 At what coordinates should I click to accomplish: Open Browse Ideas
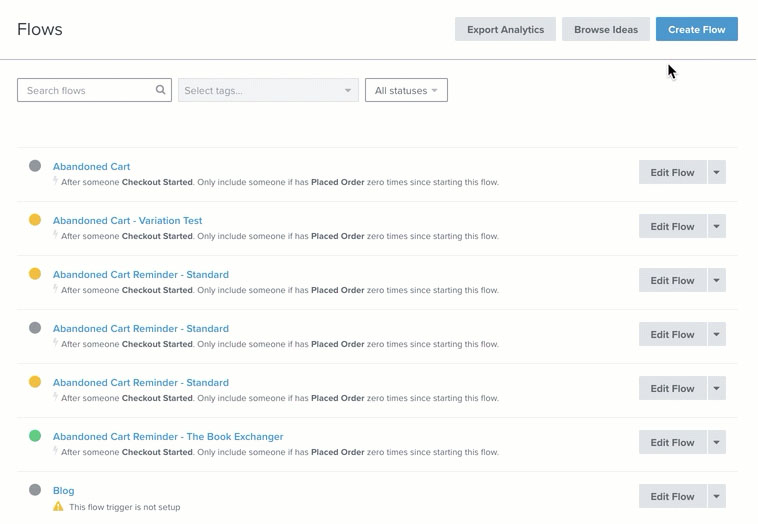[605, 29]
